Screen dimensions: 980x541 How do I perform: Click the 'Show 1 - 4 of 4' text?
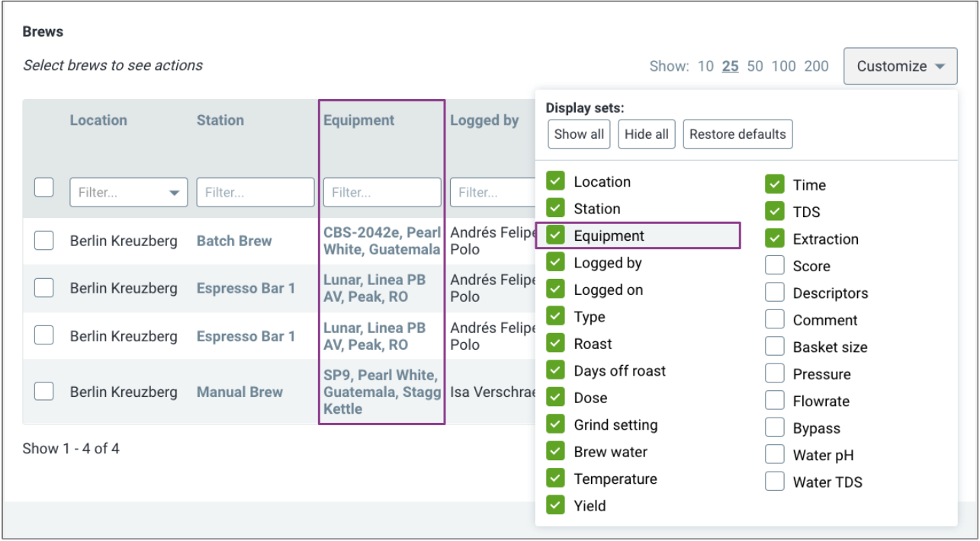pos(71,448)
